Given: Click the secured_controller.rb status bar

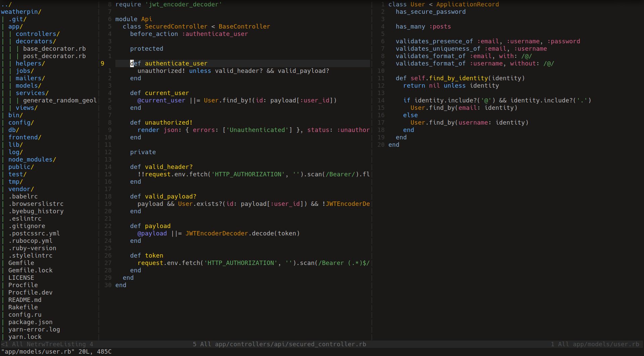Looking at the screenshot, I should tap(279, 344).
